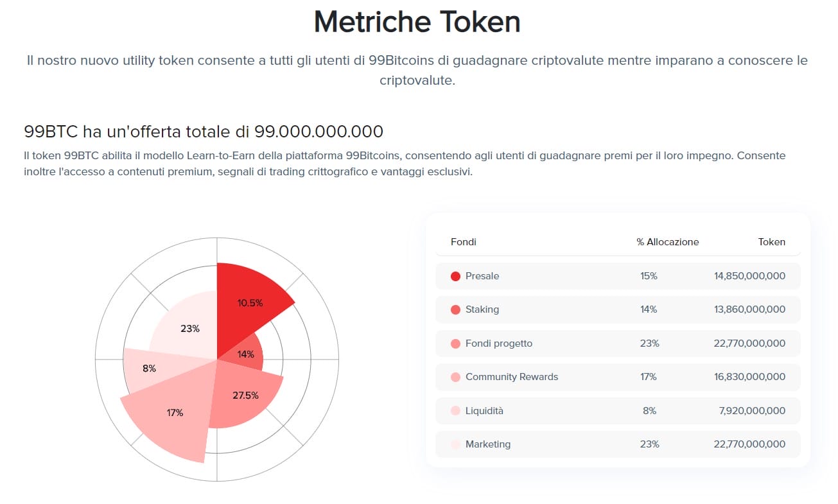Select the 14% chart slice

[x=247, y=354]
